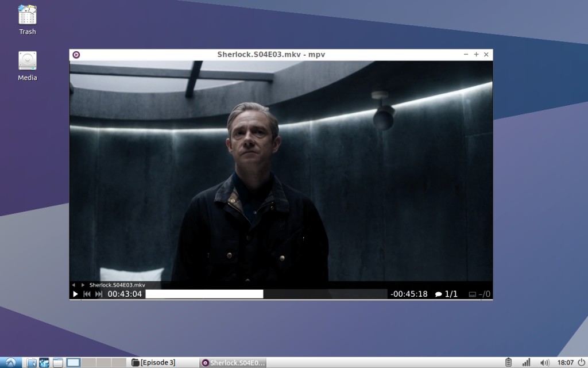Cycle audio track 1/1 icon
This screenshot has width=588, height=368.
(x=446, y=294)
